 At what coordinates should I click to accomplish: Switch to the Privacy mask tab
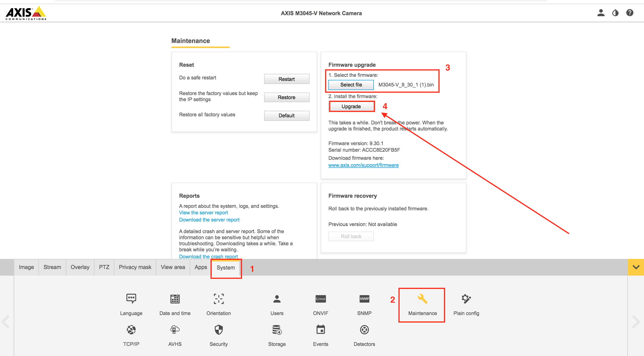(x=135, y=267)
